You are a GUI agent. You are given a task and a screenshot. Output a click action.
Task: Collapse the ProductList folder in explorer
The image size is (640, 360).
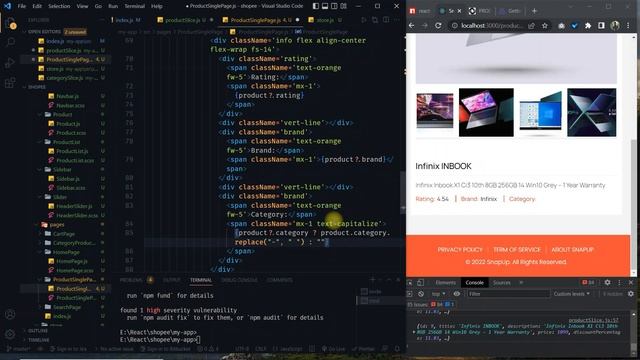pyautogui.click(x=66, y=142)
